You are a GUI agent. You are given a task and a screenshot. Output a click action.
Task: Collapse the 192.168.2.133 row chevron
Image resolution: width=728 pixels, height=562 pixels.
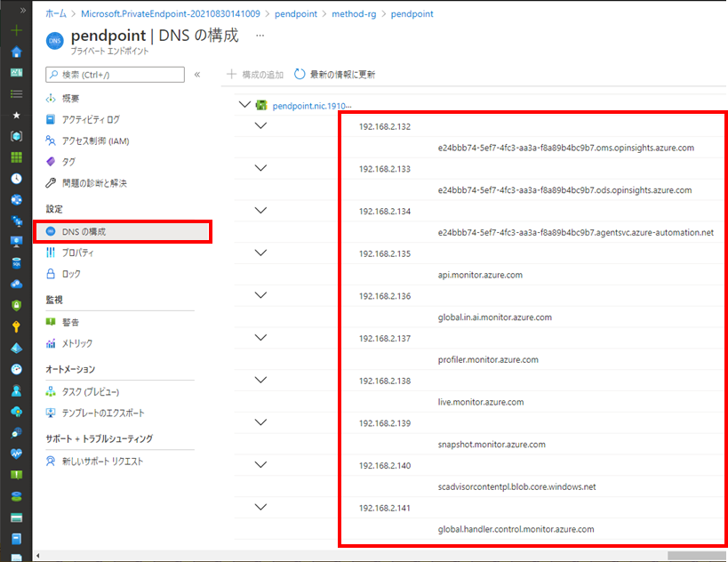(261, 168)
